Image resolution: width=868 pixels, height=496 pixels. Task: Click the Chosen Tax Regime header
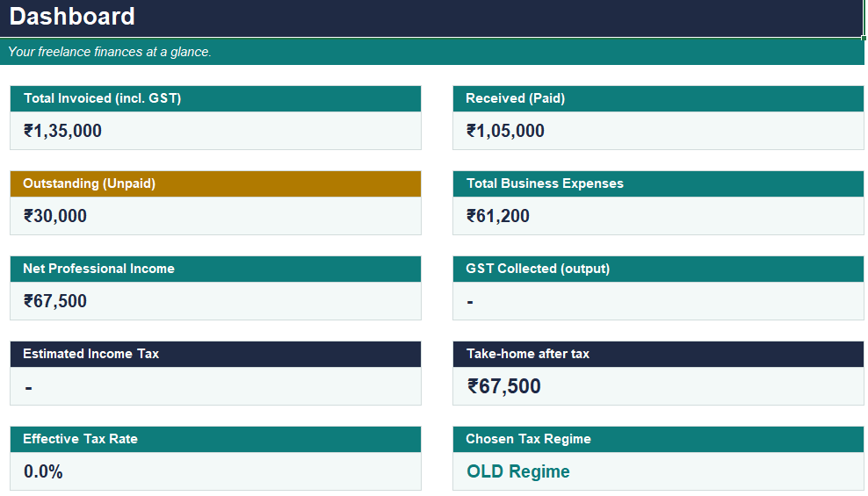point(658,439)
